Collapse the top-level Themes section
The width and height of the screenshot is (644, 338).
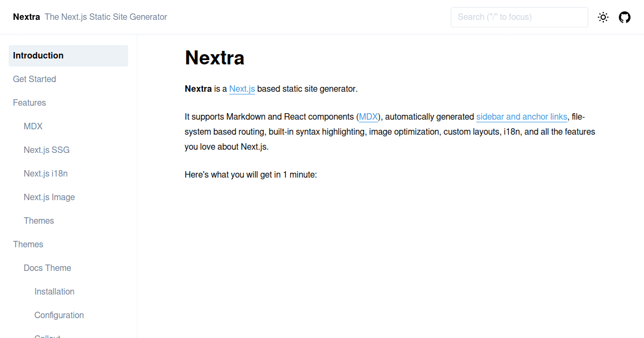[28, 245]
